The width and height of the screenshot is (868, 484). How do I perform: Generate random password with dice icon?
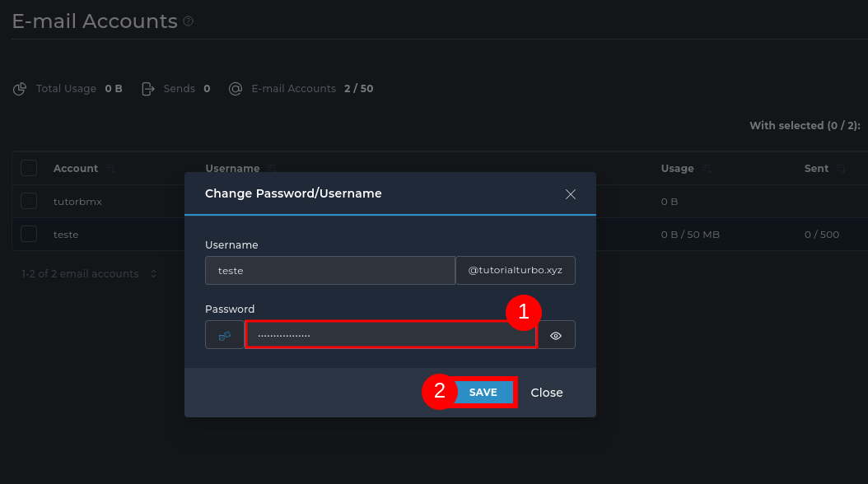(224, 335)
